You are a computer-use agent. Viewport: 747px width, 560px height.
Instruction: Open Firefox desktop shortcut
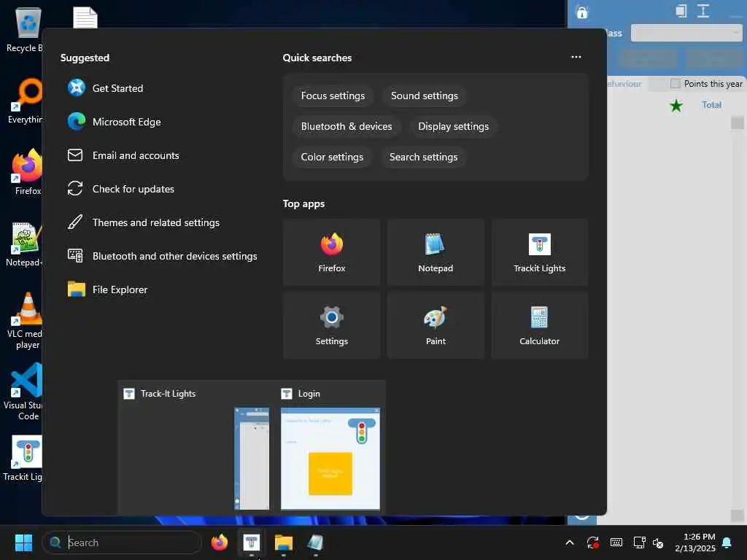27,172
